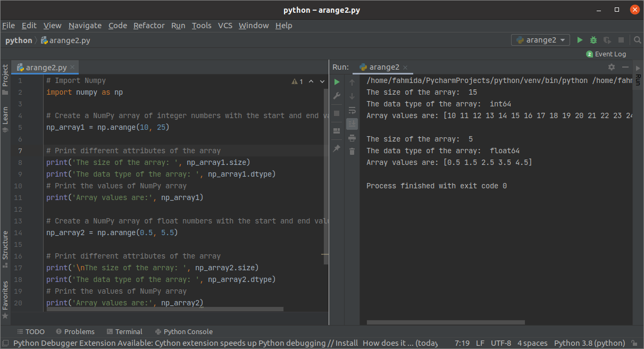Print the Run console output

point(352,138)
